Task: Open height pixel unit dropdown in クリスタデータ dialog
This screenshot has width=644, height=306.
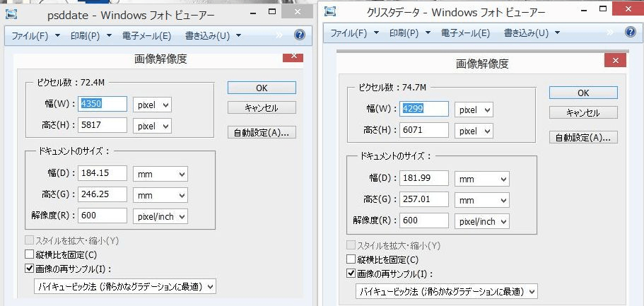Action: [x=474, y=131]
